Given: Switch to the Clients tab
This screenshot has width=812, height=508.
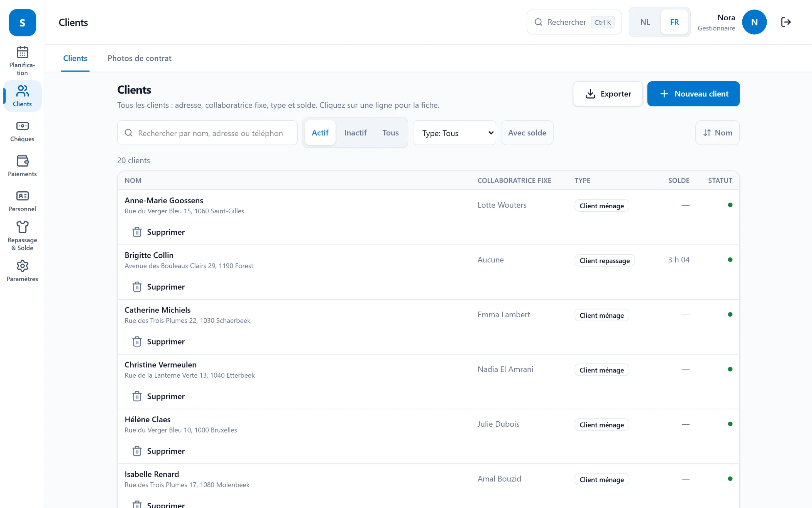Looking at the screenshot, I should pos(75,58).
